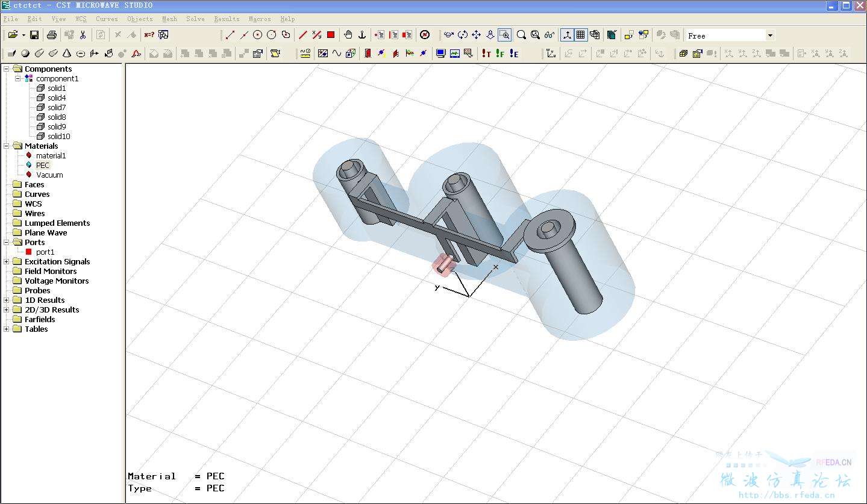Image resolution: width=867 pixels, height=504 pixels.
Task: Select the Vacuum material entry
Action: 49,175
